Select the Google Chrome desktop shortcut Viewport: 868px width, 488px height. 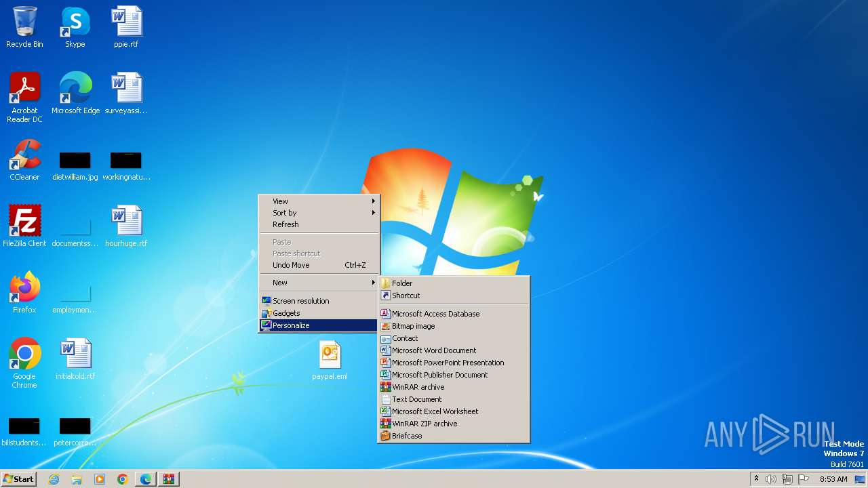point(24,363)
